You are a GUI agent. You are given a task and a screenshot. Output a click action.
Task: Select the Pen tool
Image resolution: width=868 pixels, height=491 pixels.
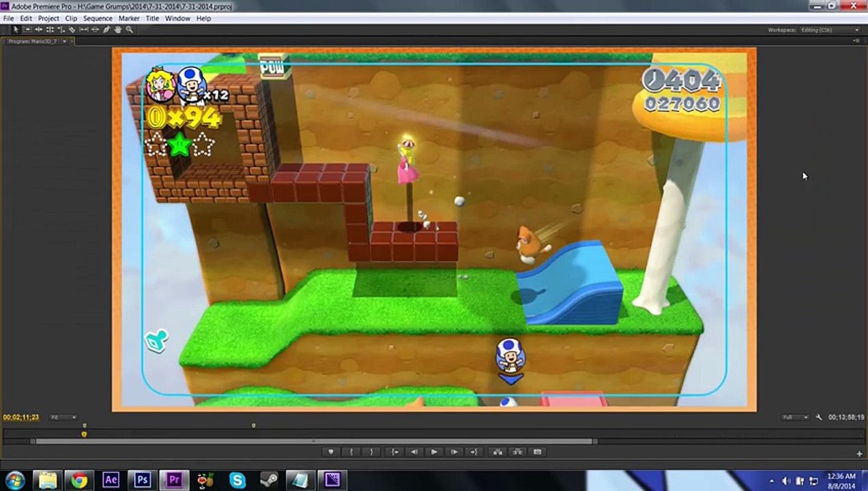(106, 29)
